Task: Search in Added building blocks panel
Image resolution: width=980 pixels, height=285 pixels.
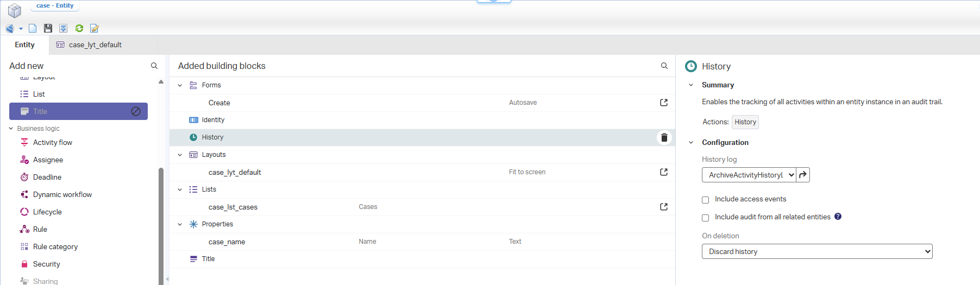Action: tap(664, 66)
